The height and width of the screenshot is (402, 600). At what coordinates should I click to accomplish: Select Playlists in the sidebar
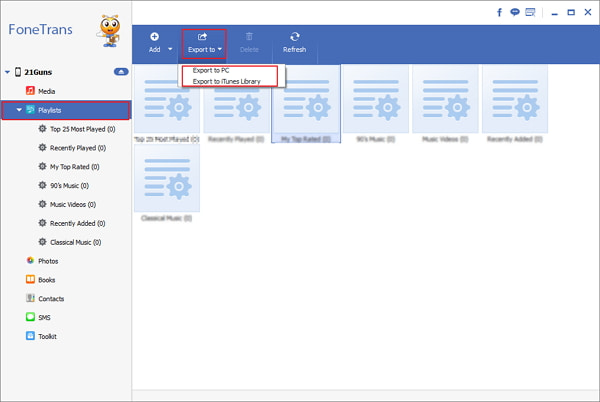[66, 110]
